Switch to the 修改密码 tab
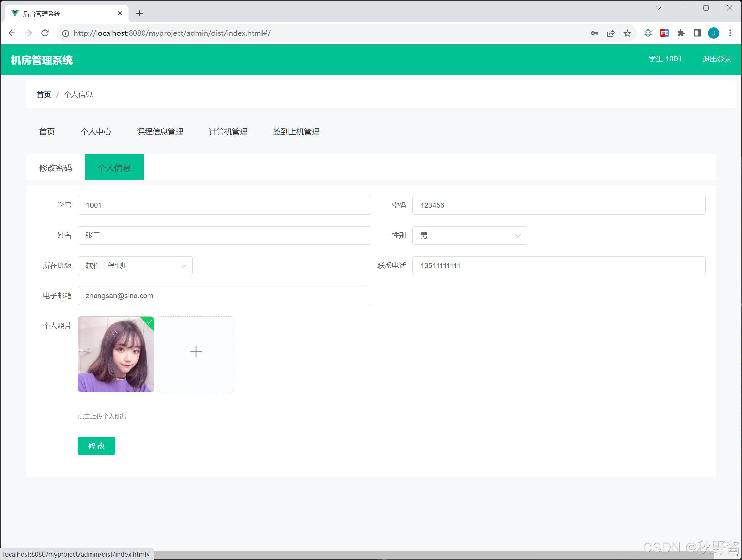The height and width of the screenshot is (560, 742). [56, 168]
